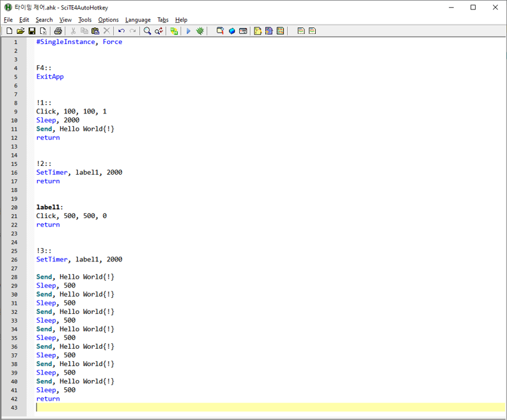The width and height of the screenshot is (507, 420).
Task: Click the last toolbar icon
Action: 312,31
